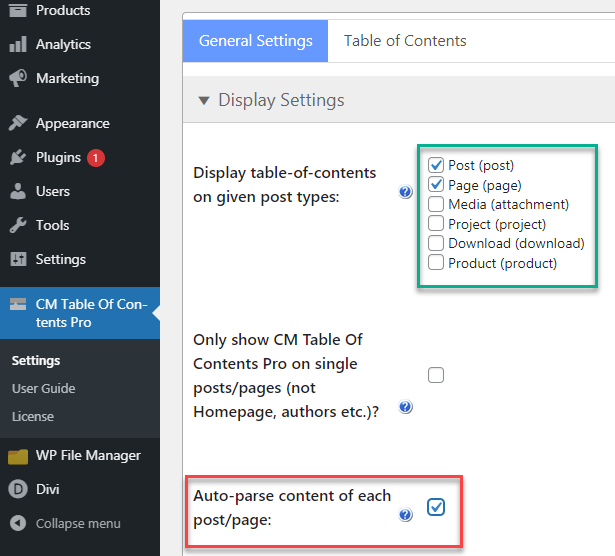The height and width of the screenshot is (556, 615).
Task: Open the Settings submenu link
Action: 36,361
